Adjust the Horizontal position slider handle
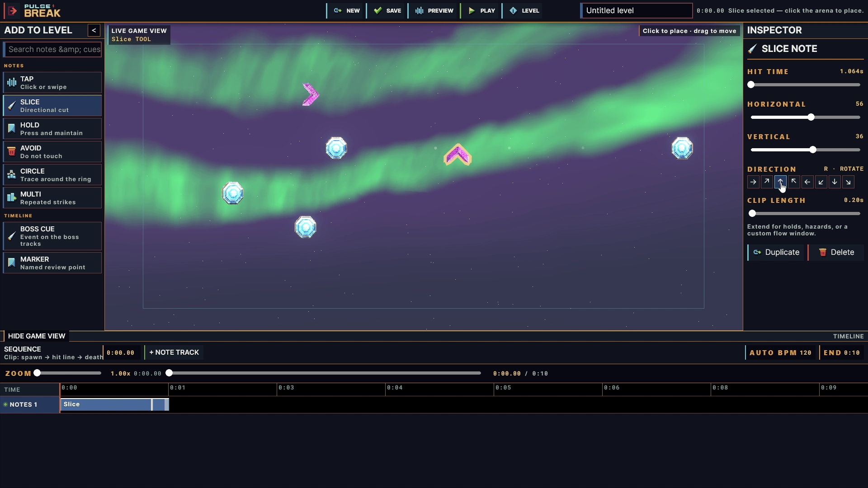This screenshot has width=868, height=488. [811, 117]
